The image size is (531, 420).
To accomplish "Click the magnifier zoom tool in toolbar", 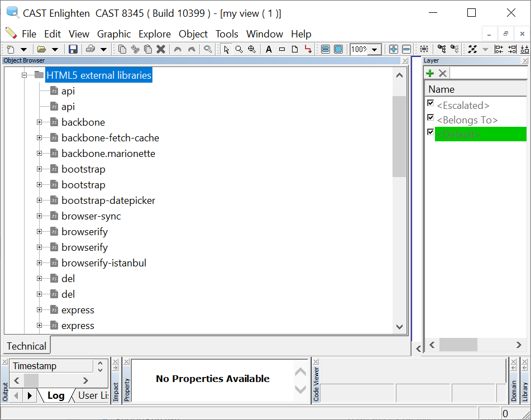I will pos(239,49).
